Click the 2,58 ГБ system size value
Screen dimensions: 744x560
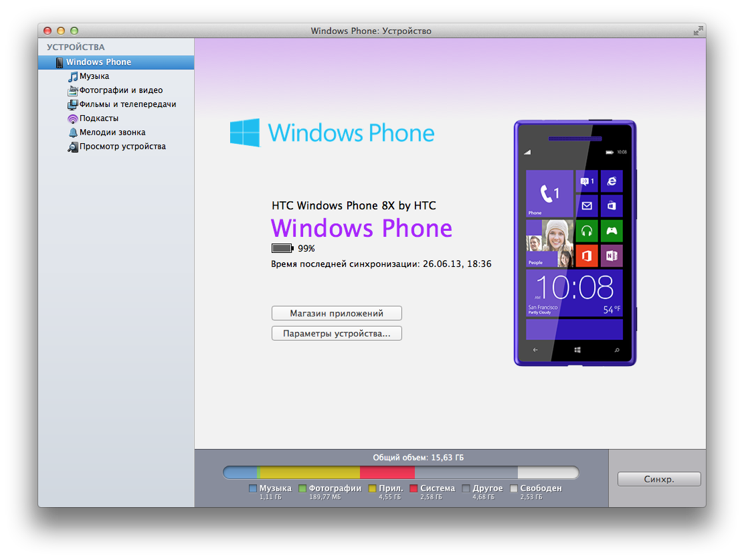[431, 497]
